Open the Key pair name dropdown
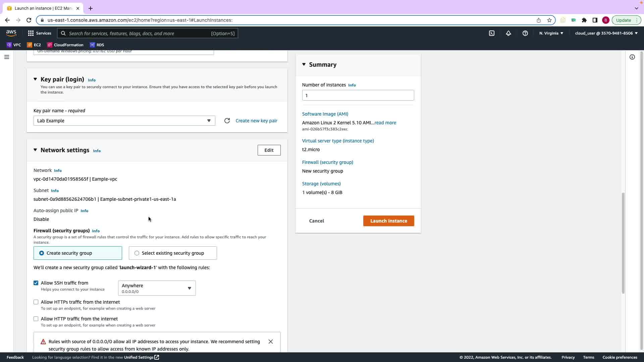644x362 pixels. coord(124,121)
